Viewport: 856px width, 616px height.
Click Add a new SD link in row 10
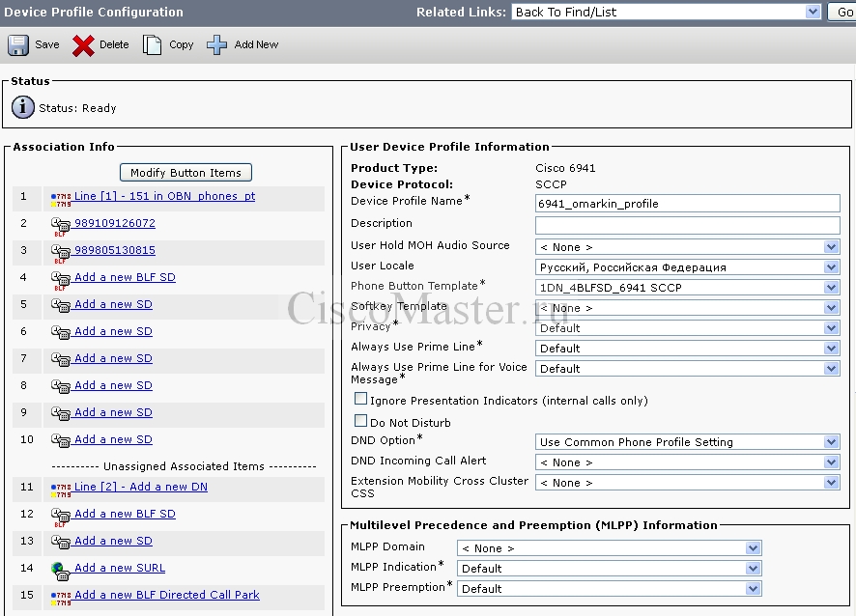[x=113, y=439]
